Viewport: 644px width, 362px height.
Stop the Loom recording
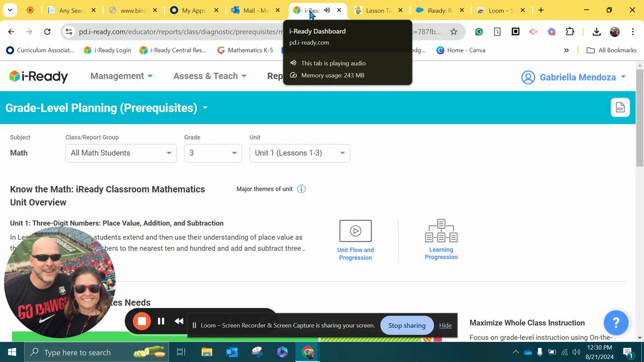coord(142,321)
